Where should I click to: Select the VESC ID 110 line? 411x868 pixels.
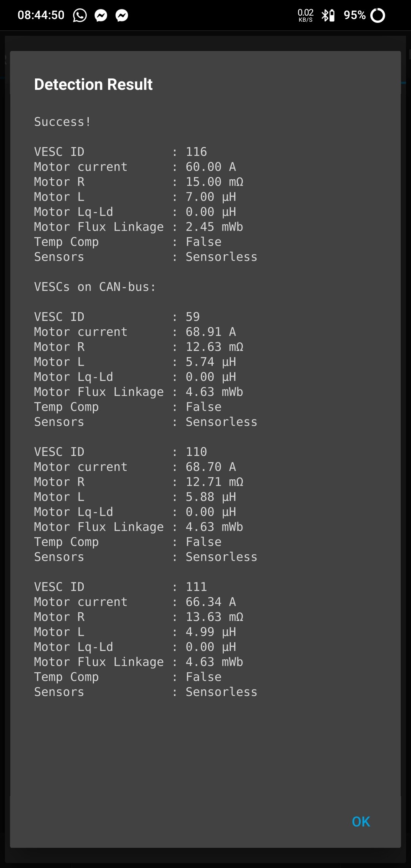(x=120, y=452)
